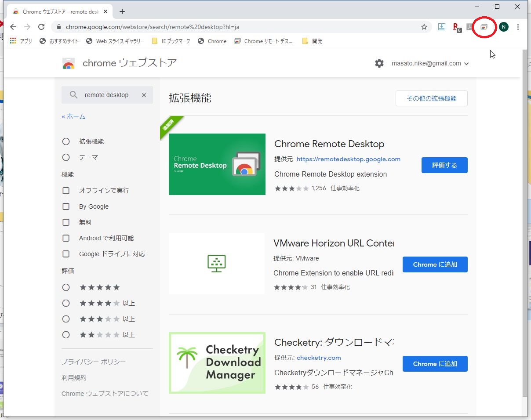The height and width of the screenshot is (420, 531).
Task: Click the grey Adobe Acrobat extension icon
Action: [470, 27]
